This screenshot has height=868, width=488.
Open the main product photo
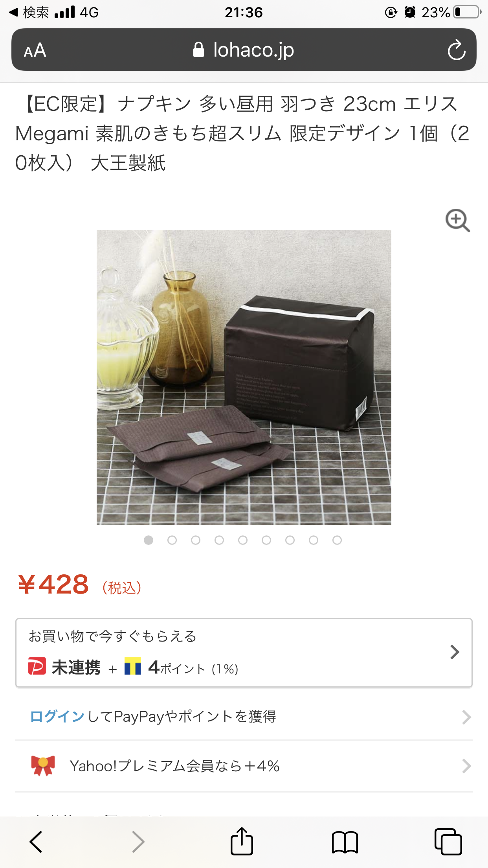[x=244, y=377]
